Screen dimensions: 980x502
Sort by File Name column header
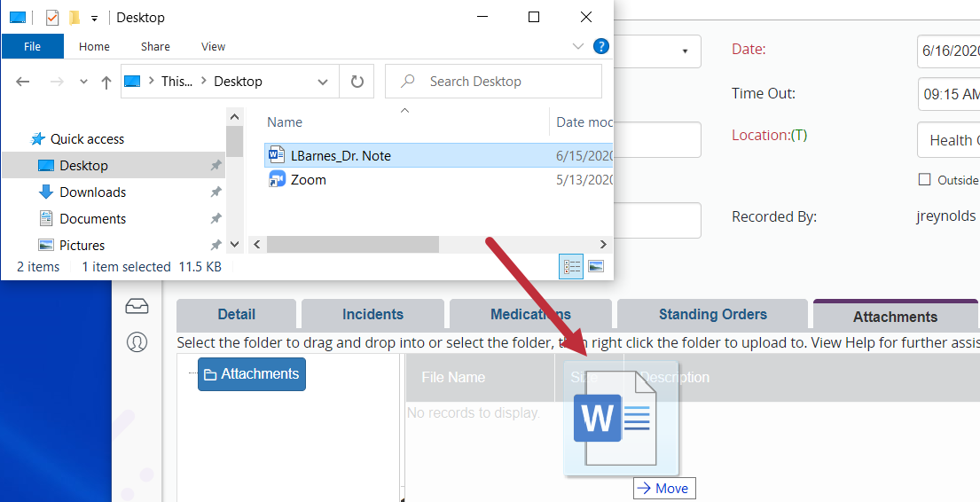453,377
